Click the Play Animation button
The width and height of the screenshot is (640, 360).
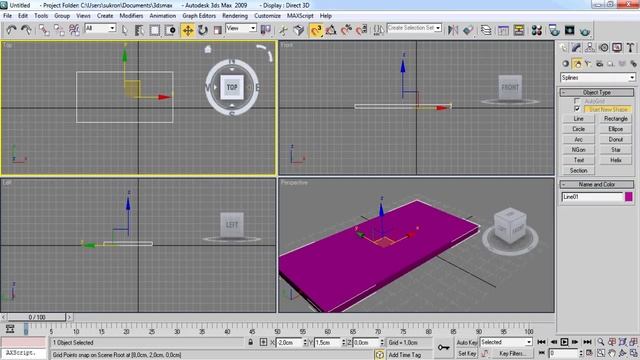564,342
